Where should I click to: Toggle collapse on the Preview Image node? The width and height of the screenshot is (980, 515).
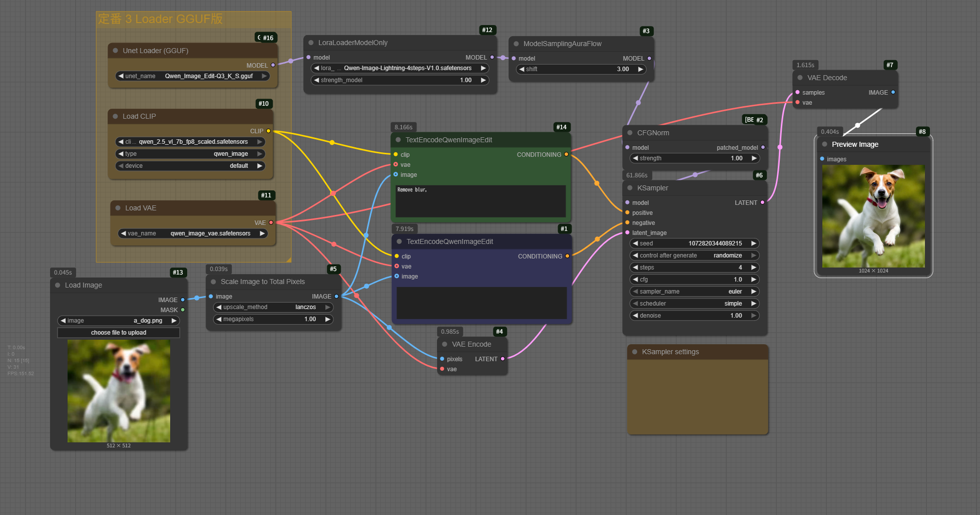tap(825, 144)
